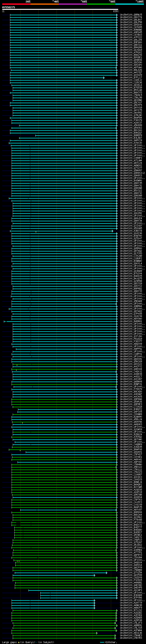
Task: Click the UniRef100_Q00UZ9 label
Action: click(x=131, y=75)
